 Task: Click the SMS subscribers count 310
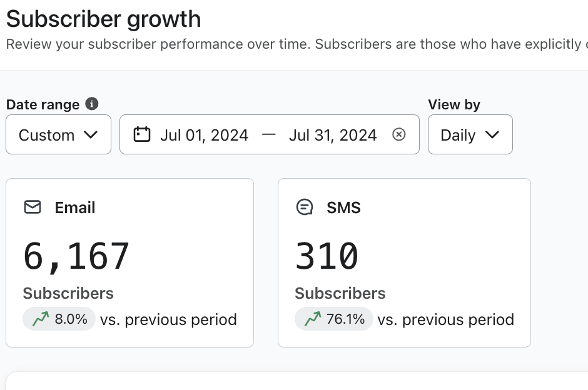tap(327, 256)
